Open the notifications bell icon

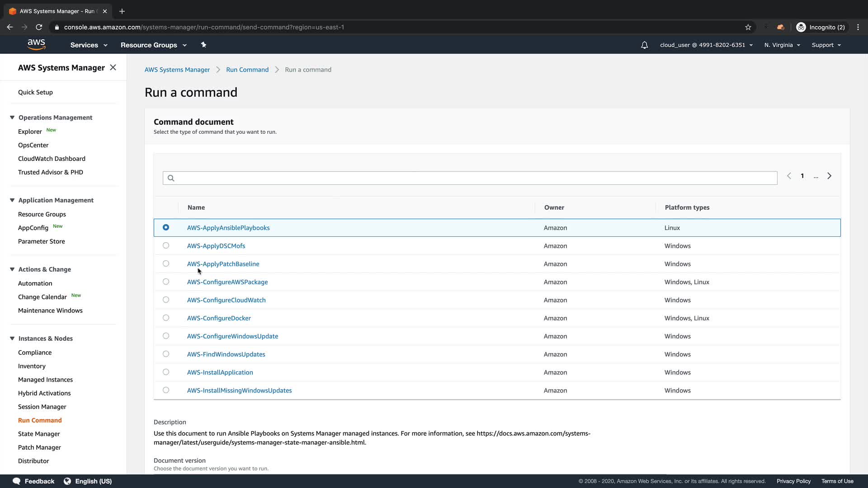644,45
